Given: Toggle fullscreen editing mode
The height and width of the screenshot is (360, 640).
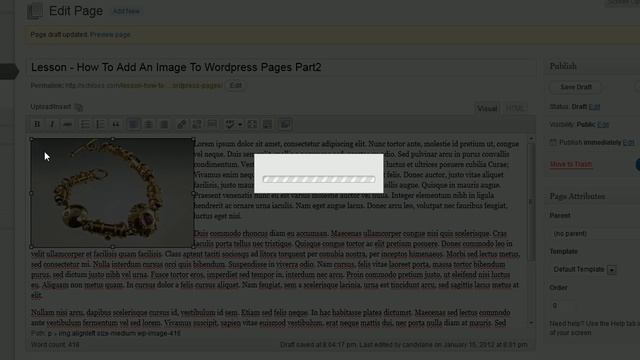Looking at the screenshot, I should (252, 124).
